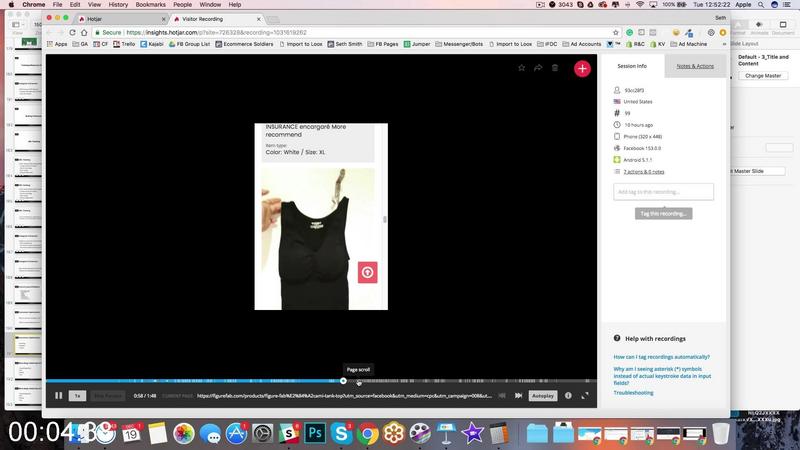The height and width of the screenshot is (450, 800).
Task: Open the Bookmarks menu in menu bar
Action: point(151,4)
